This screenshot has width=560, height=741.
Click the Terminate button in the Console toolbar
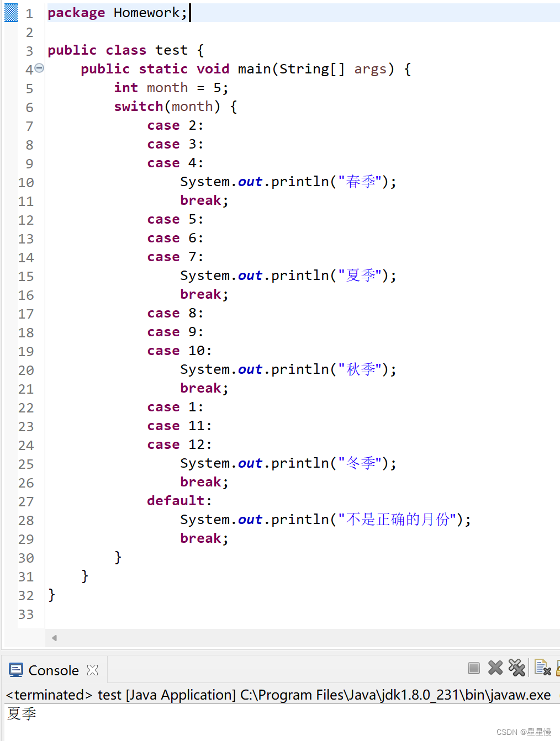point(474,668)
